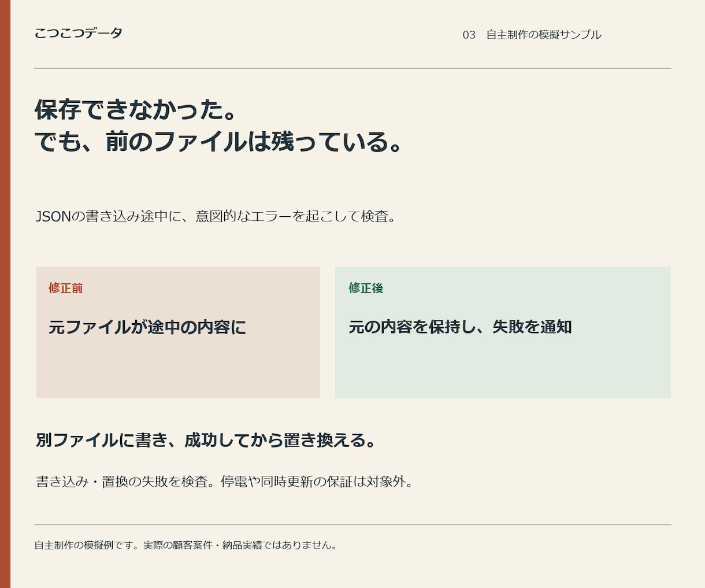Screen dimensions: 705x588
Task: Click the sentence starting with JSONの書き込み途中に
Action: [x=216, y=216]
